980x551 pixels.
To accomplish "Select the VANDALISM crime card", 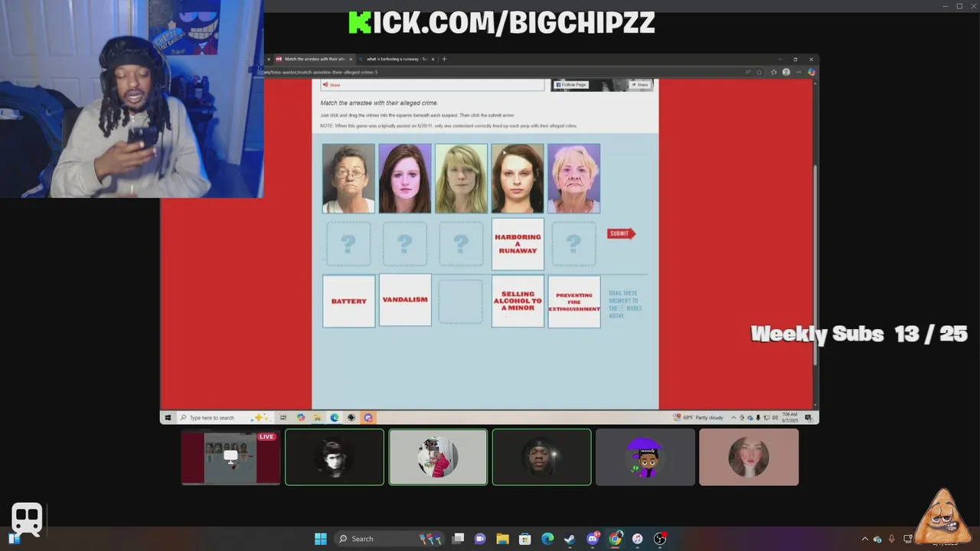I will (x=405, y=300).
